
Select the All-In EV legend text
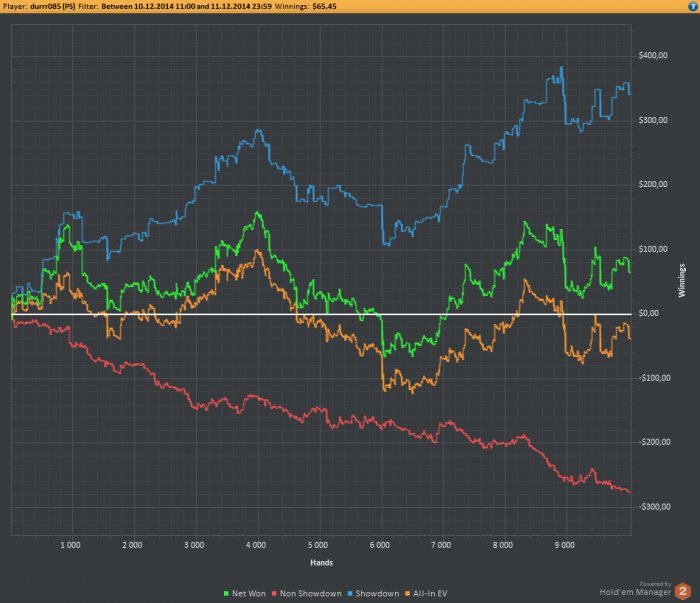click(430, 594)
